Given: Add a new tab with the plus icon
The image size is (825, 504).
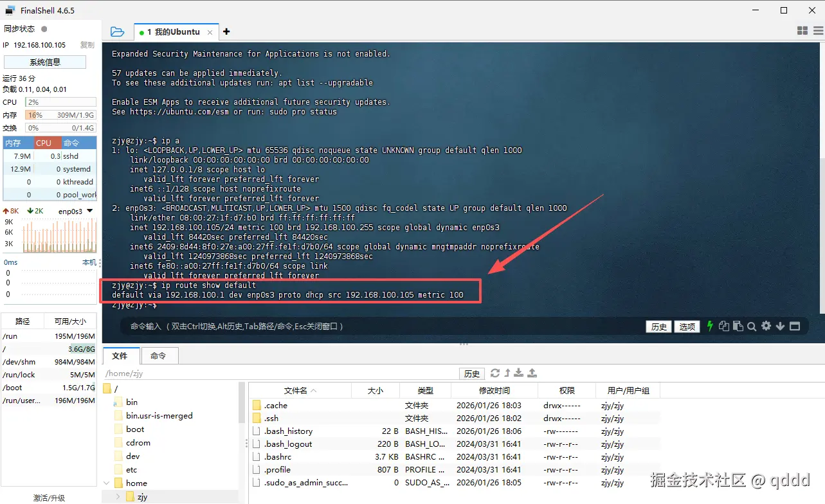Looking at the screenshot, I should click(226, 32).
